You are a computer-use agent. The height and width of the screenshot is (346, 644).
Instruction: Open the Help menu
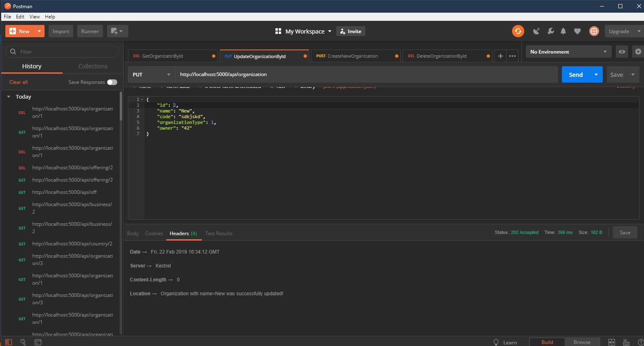50,17
